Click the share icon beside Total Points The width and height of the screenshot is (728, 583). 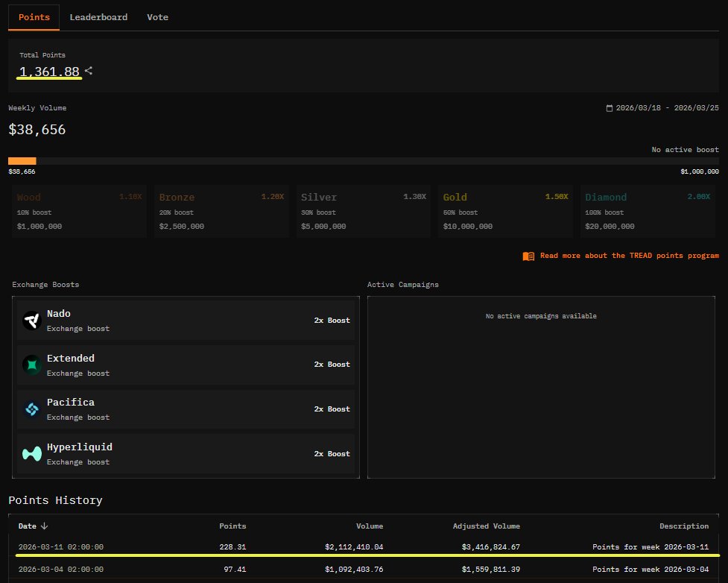tap(89, 71)
